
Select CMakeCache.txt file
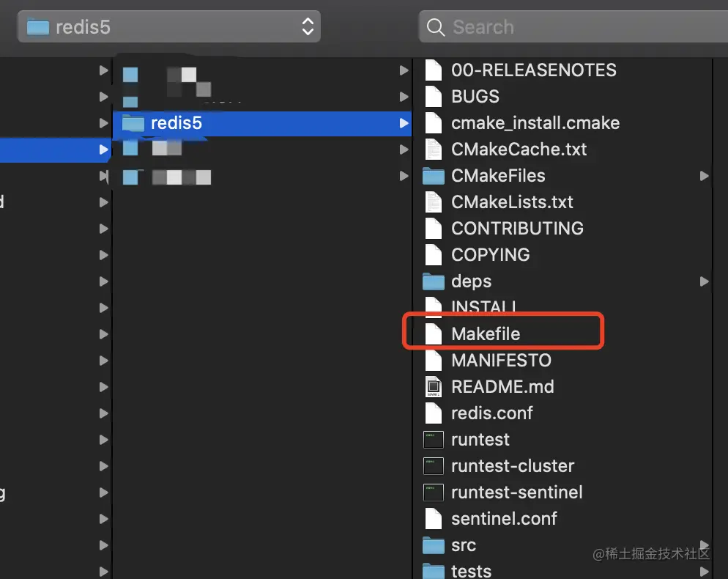[x=519, y=150]
